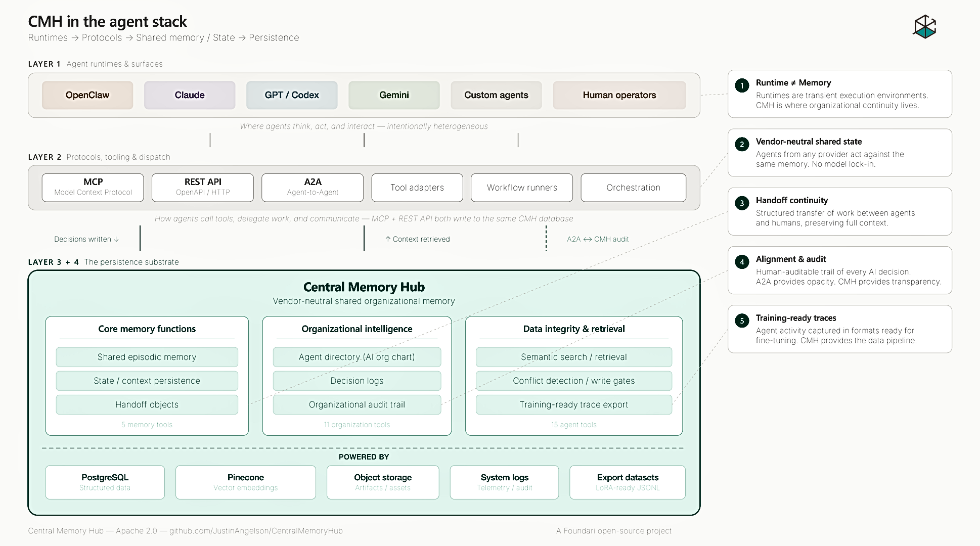Select Organizational audit trail item
This screenshot has height=546, width=980.
coord(357,404)
